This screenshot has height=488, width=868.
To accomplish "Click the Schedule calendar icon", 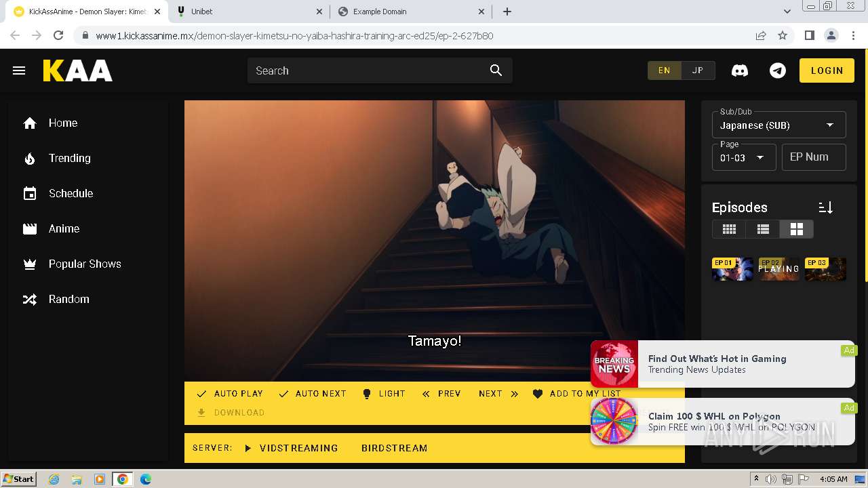I will (30, 193).
